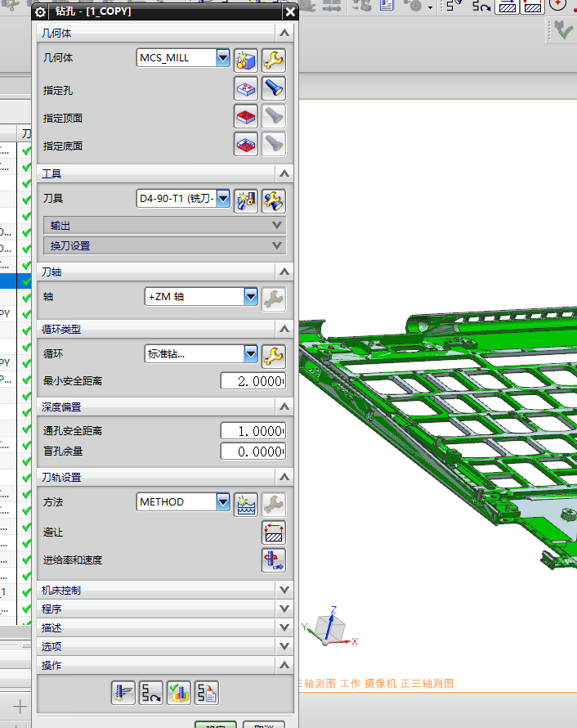Image resolution: width=577 pixels, height=728 pixels.
Task: Click the 通孔安全距离 value field
Action: (x=253, y=431)
